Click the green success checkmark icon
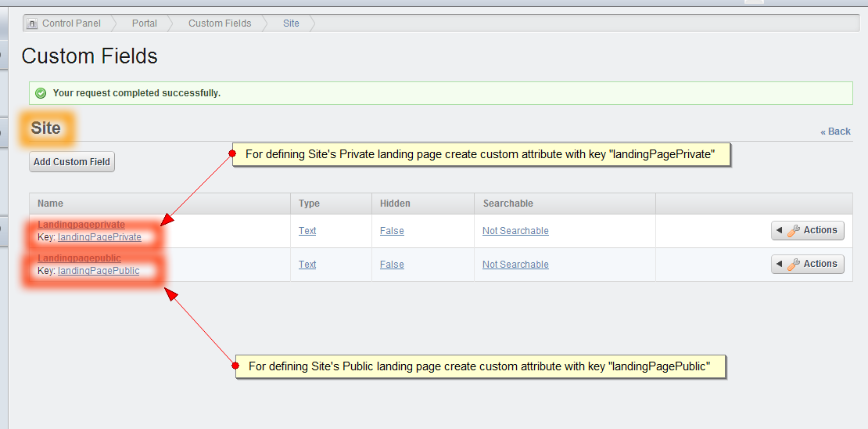 pos(41,93)
